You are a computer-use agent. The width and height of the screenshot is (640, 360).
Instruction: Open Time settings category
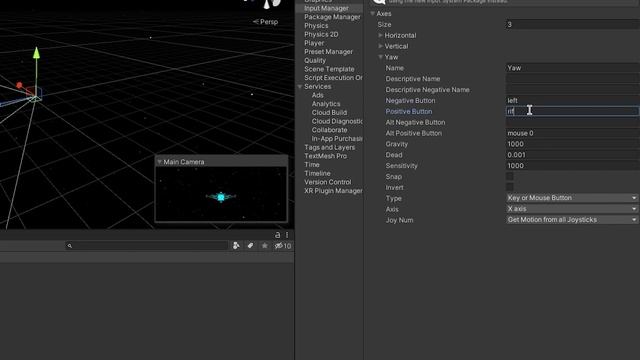pos(312,164)
